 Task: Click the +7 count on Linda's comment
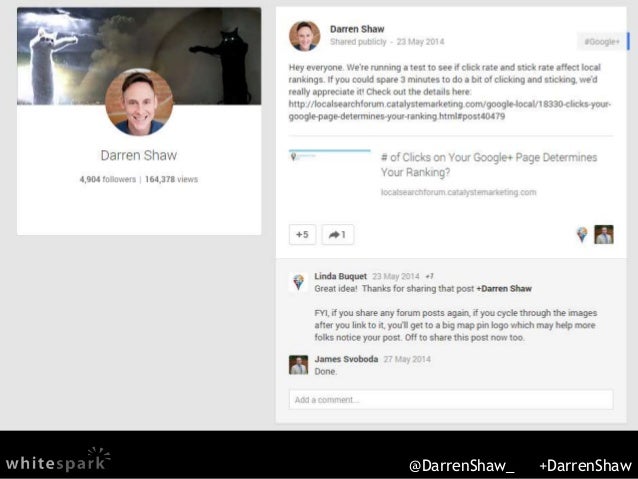click(x=429, y=276)
